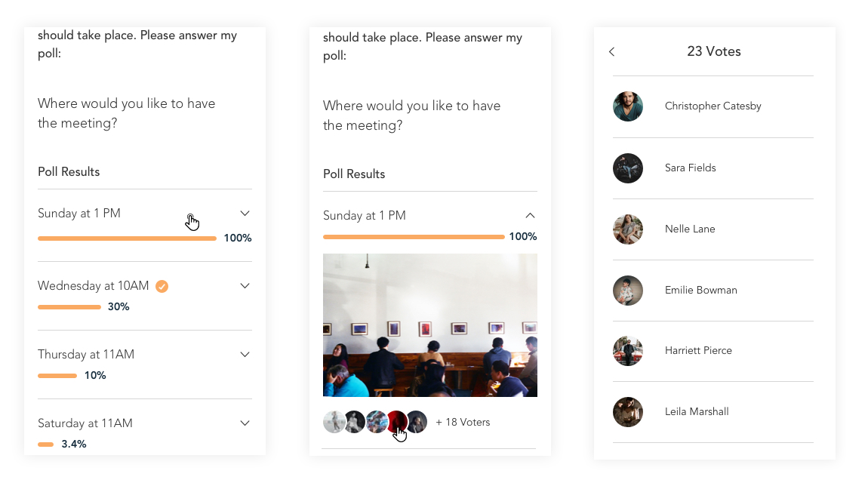Click the 100% orange result bar for Sunday

(x=127, y=238)
